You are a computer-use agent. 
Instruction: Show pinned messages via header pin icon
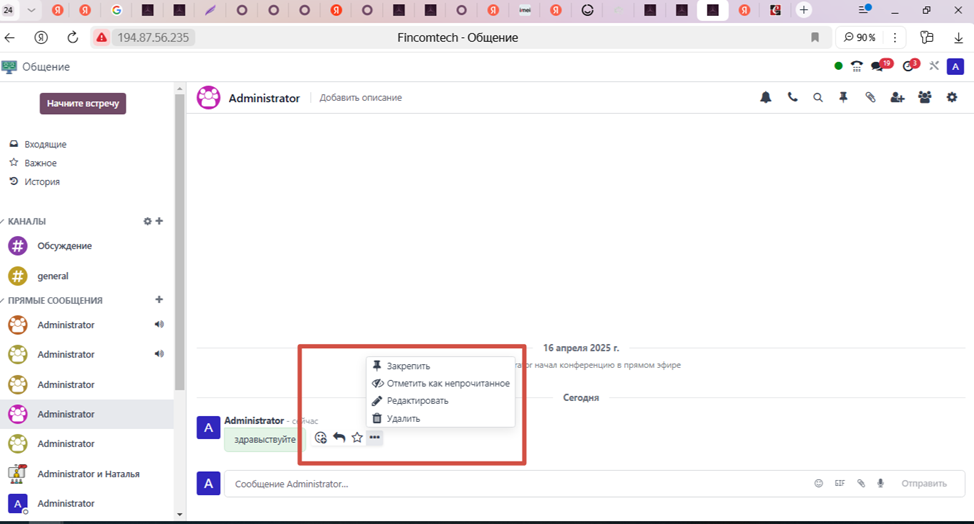[x=844, y=98]
